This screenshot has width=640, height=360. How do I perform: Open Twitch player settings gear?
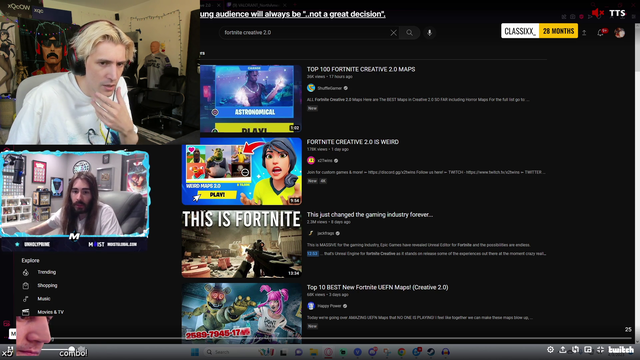(x=550, y=350)
